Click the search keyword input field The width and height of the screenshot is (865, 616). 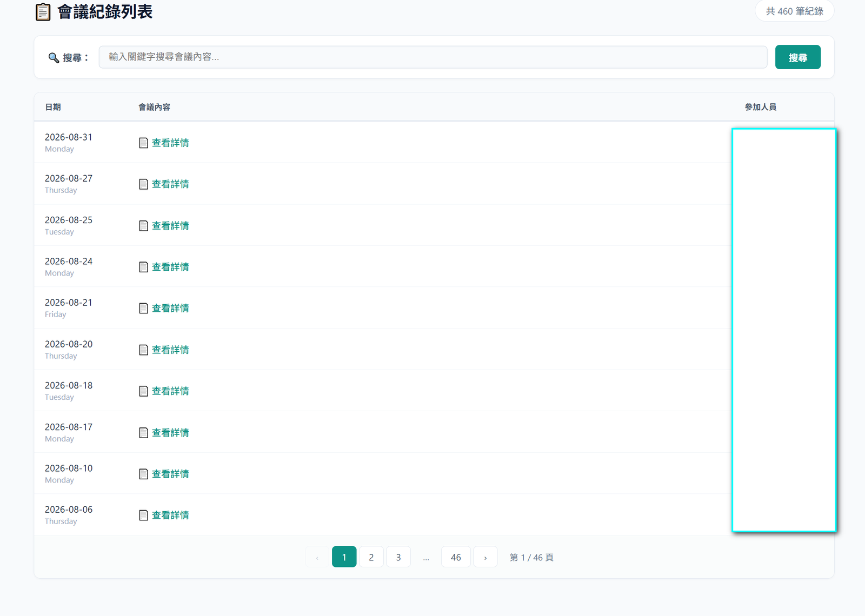coord(432,57)
